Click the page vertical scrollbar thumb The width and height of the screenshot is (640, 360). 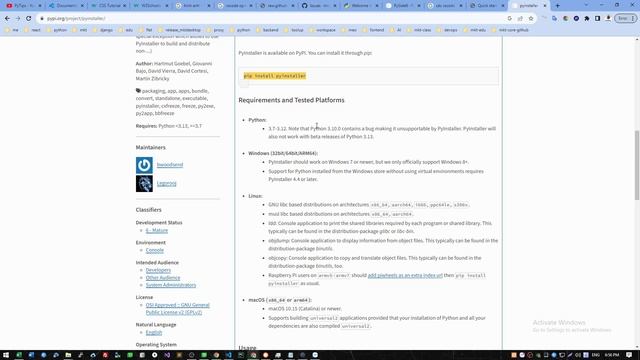[x=637, y=165]
